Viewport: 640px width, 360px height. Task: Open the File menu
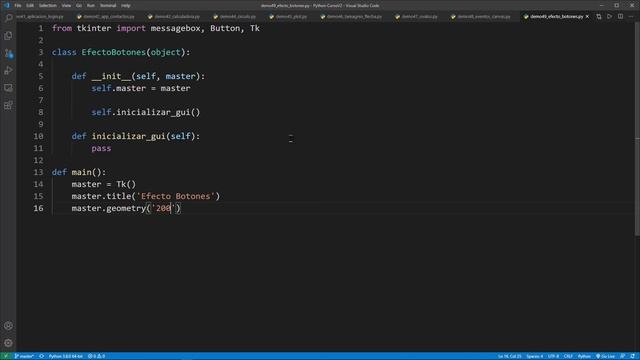(x=18, y=6)
